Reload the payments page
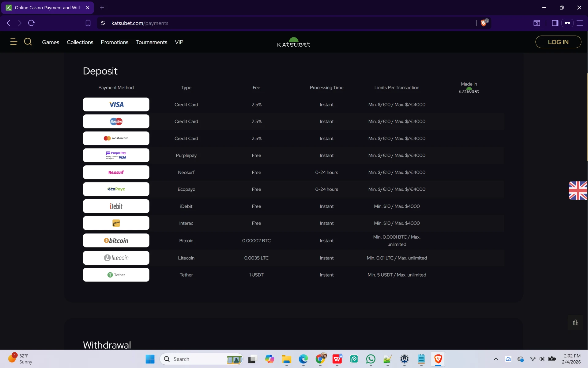The width and height of the screenshot is (588, 368). 31,23
